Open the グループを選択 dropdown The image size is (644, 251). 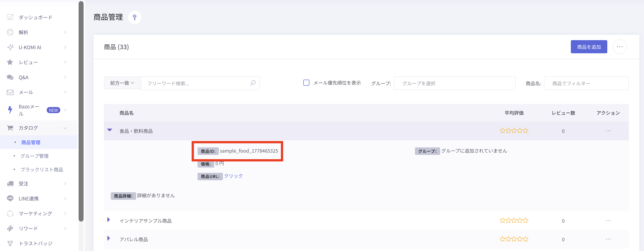pos(454,83)
